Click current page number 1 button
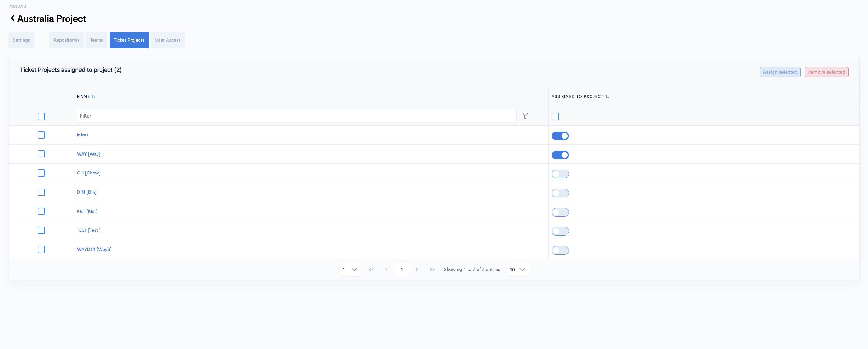This screenshot has height=349, width=868. (402, 270)
